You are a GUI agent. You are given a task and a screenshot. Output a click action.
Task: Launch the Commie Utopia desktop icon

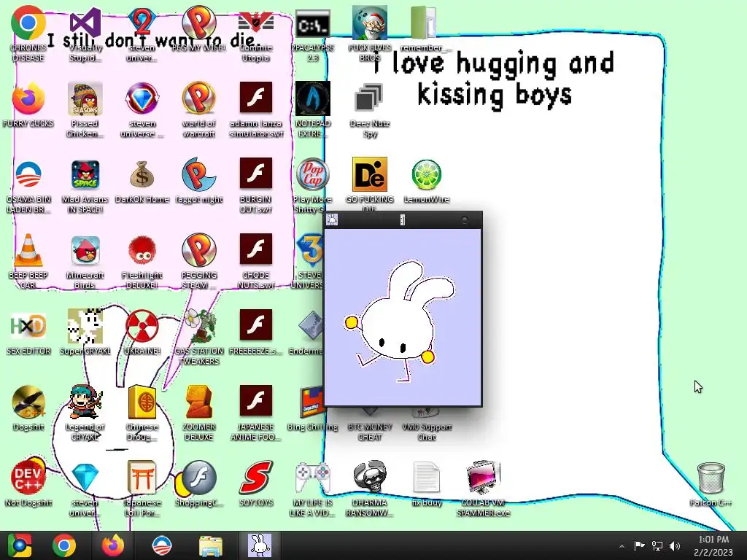point(256,23)
